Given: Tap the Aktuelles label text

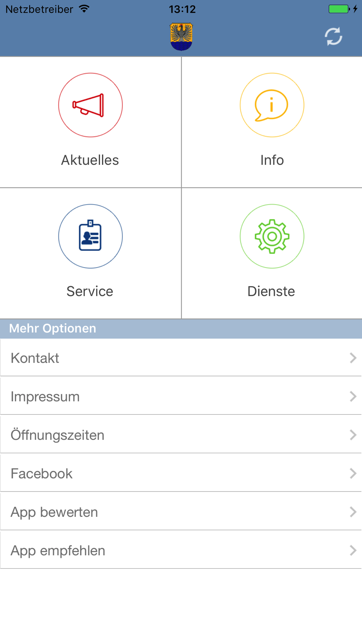Looking at the screenshot, I should click(90, 160).
